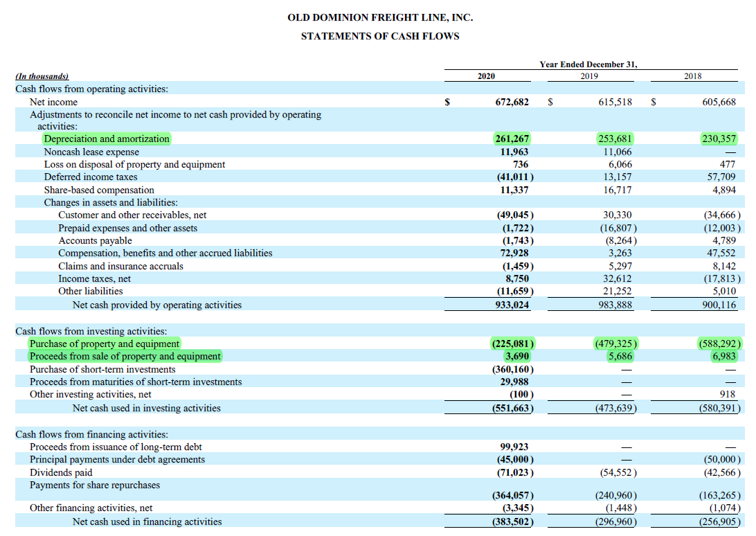
Task: Select highlighted proceeds value 5,686
Action: point(620,357)
